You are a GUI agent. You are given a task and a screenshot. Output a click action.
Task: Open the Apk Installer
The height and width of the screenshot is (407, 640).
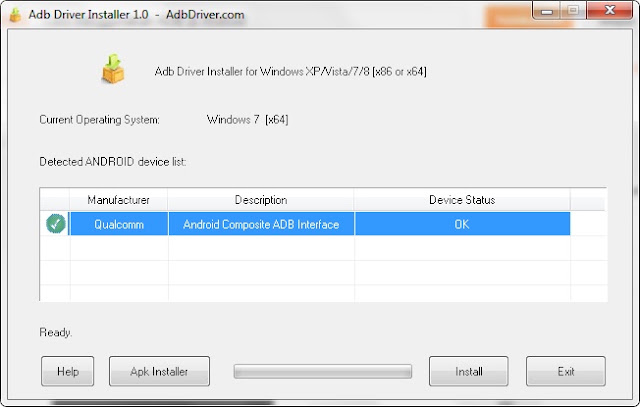coord(159,371)
